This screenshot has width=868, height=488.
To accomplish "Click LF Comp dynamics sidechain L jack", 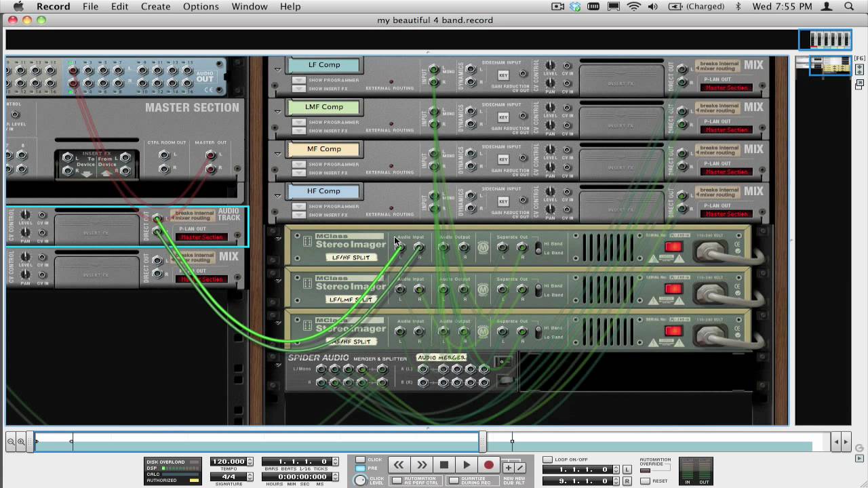I will [471, 69].
